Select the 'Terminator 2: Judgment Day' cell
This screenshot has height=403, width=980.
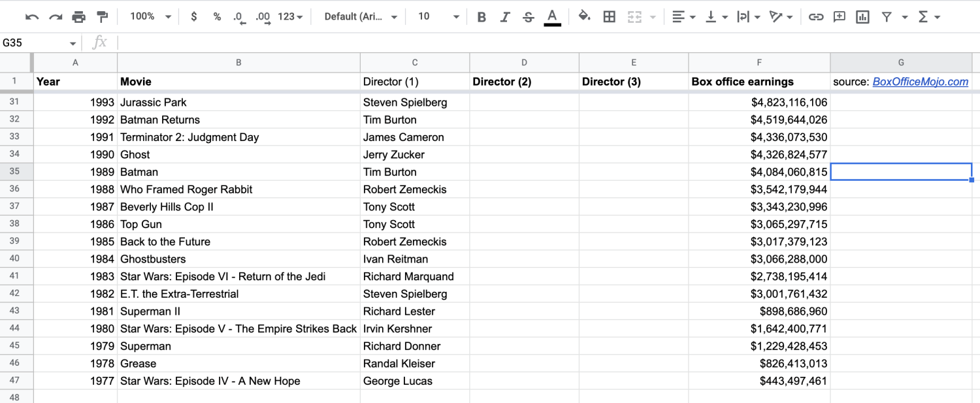(238, 137)
